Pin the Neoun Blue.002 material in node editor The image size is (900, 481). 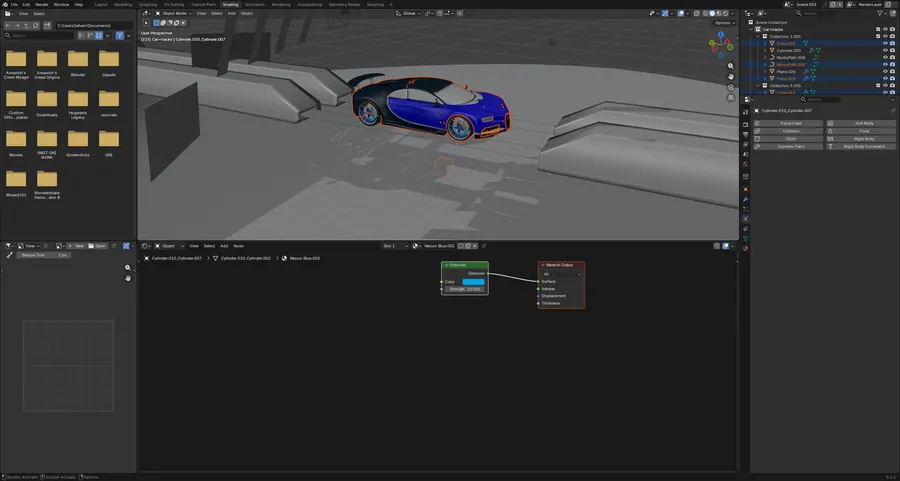tap(483, 246)
